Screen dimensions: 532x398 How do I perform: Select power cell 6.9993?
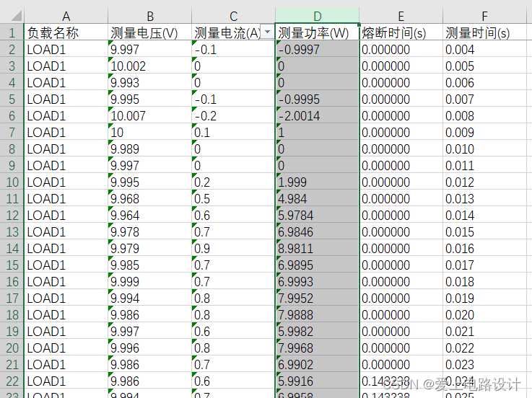coord(317,281)
